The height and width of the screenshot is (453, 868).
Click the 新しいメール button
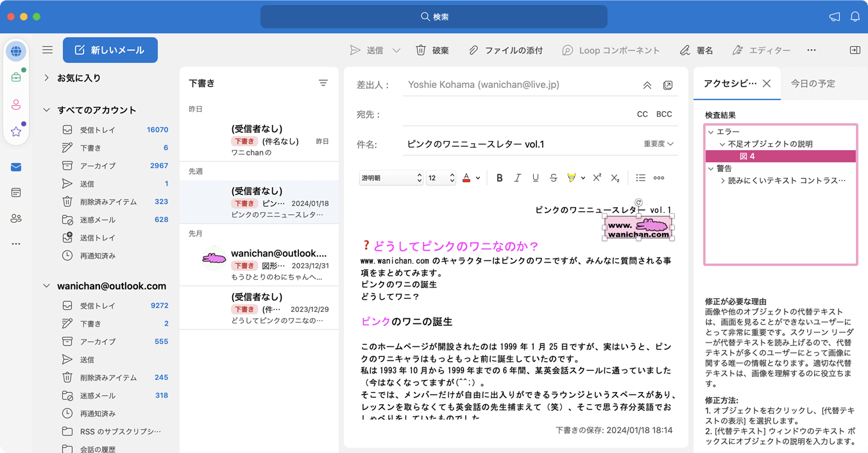point(110,50)
